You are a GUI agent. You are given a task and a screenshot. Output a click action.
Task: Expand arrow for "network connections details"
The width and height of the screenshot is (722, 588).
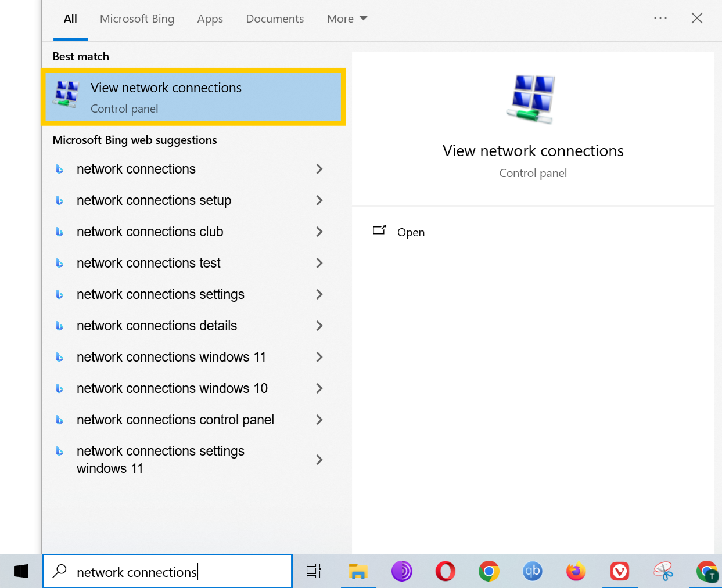[319, 326]
